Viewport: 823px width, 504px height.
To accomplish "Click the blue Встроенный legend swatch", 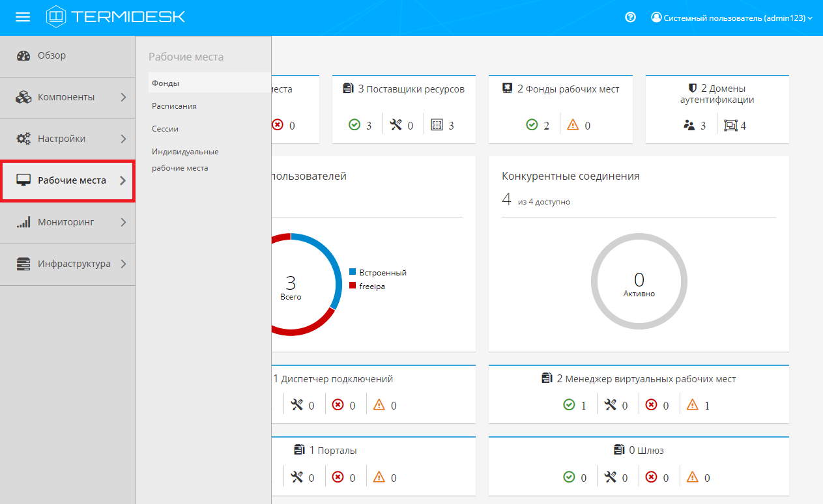I will pyautogui.click(x=353, y=272).
